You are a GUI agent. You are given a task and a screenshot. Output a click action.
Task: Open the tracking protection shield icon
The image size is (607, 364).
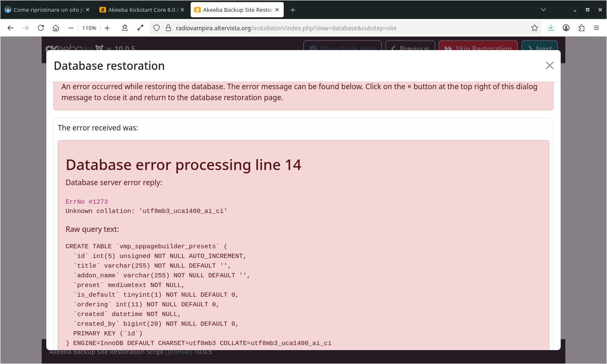tap(157, 28)
